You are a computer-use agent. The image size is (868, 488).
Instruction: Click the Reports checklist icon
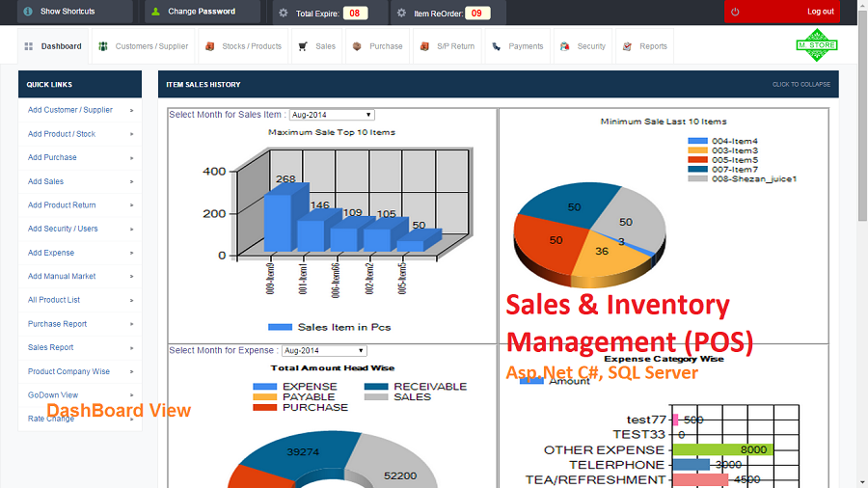coord(627,46)
